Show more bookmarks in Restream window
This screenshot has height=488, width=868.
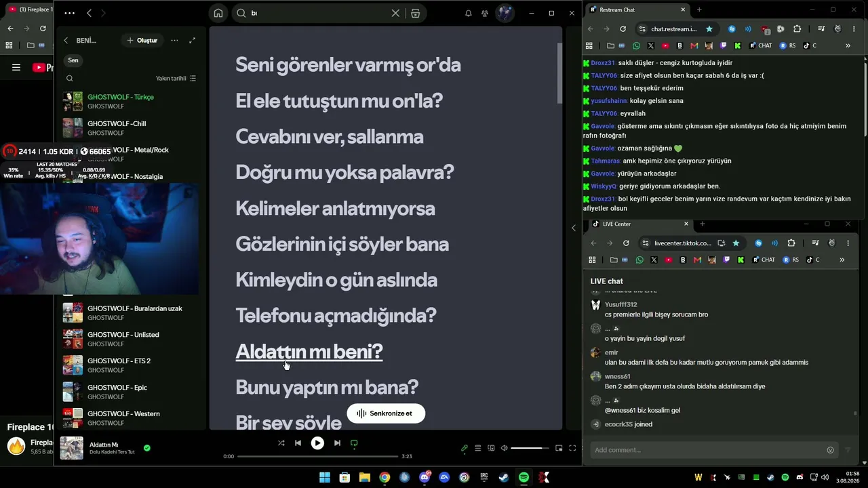[x=848, y=45]
